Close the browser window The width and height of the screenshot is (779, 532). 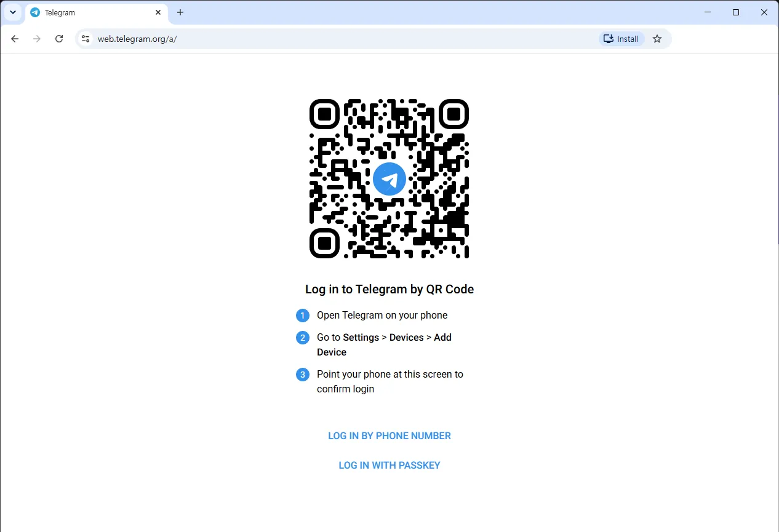tap(764, 12)
